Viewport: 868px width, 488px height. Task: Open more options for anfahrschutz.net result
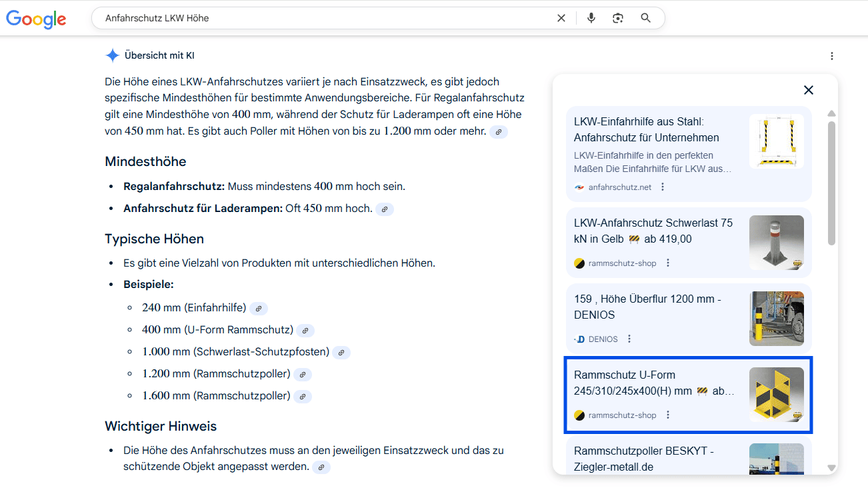pyautogui.click(x=663, y=187)
